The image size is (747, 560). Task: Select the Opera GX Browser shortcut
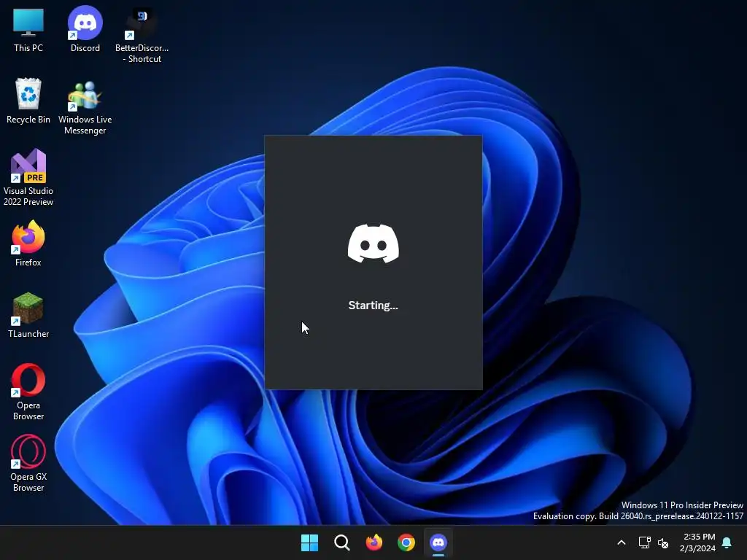pyautogui.click(x=28, y=463)
